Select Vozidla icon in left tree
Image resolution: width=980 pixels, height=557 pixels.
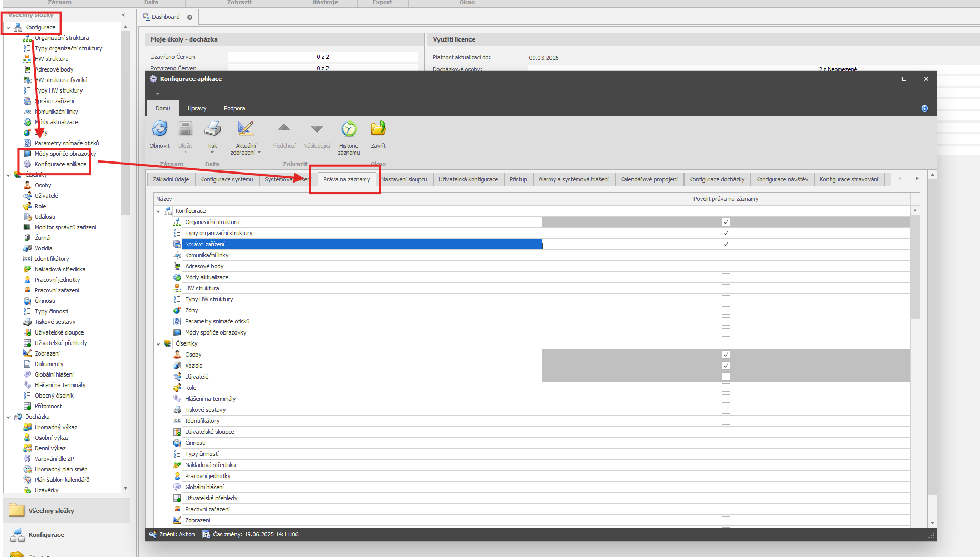tap(27, 248)
